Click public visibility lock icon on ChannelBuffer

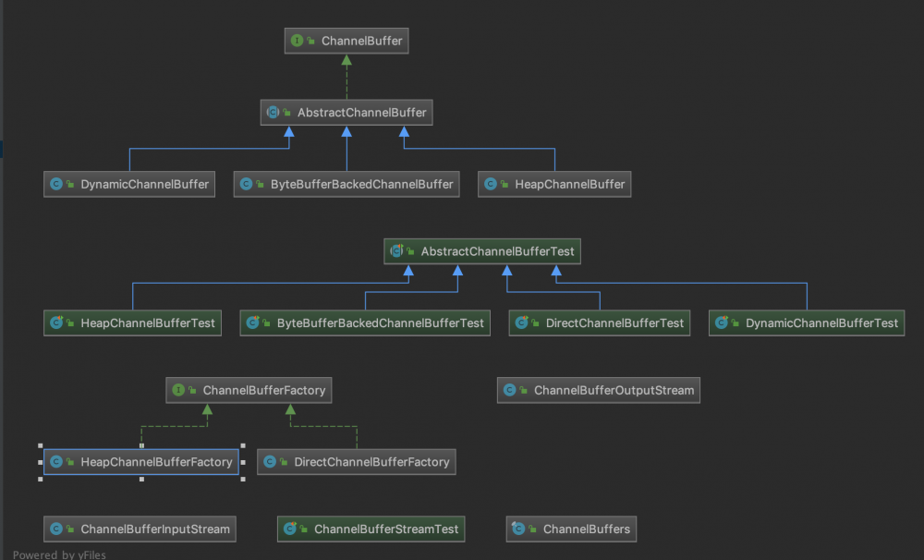pyautogui.click(x=310, y=41)
